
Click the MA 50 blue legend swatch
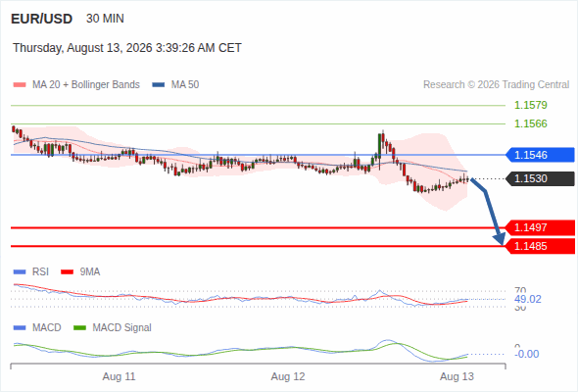click(159, 85)
